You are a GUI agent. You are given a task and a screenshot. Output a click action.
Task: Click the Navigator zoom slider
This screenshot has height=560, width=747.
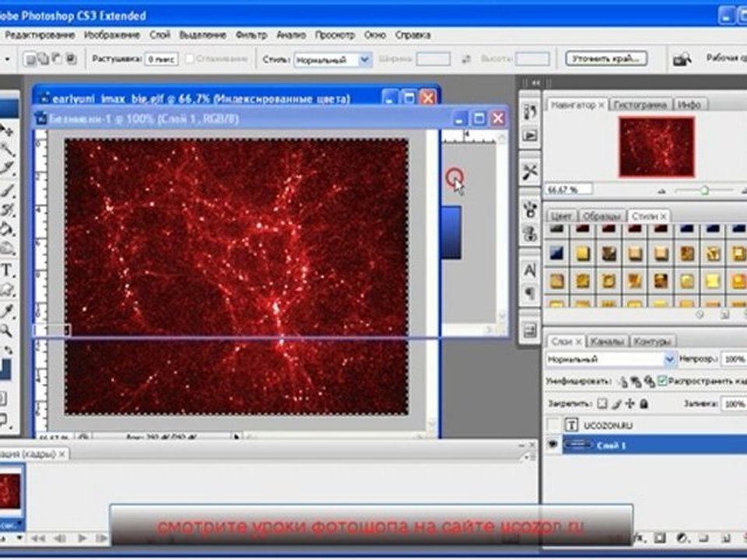[703, 190]
